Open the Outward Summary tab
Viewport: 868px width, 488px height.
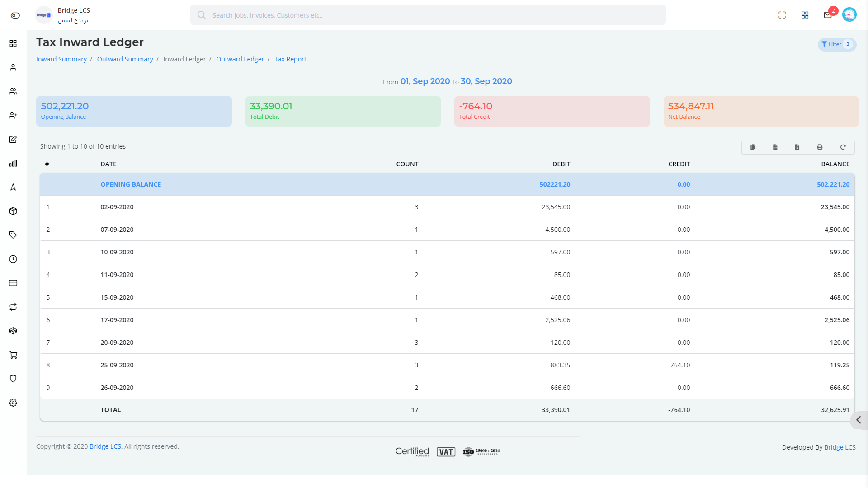(125, 58)
